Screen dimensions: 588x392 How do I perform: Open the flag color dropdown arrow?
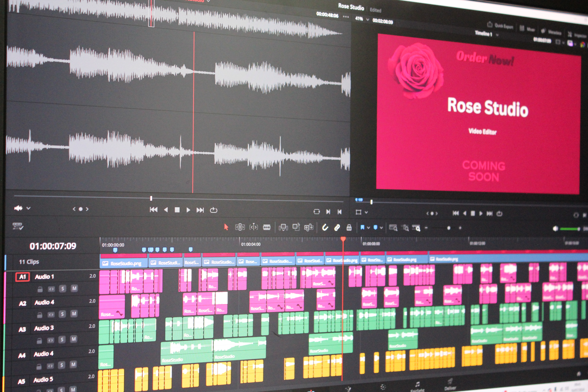point(368,228)
